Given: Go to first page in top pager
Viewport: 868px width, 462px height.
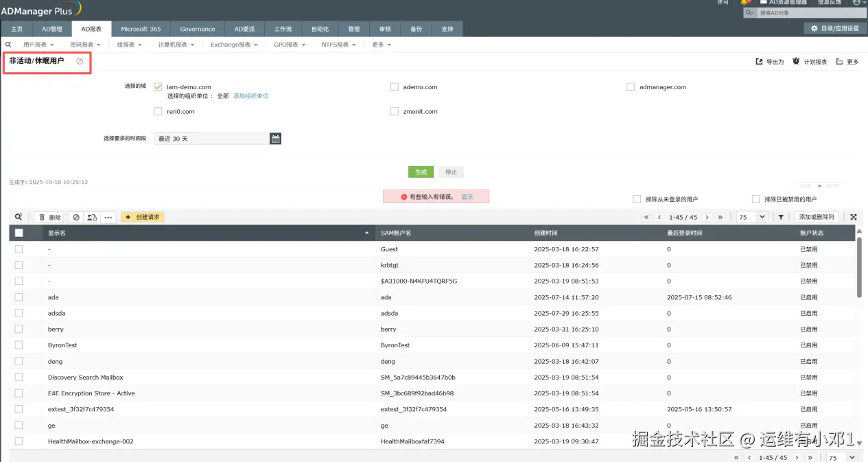Looking at the screenshot, I should [x=646, y=217].
